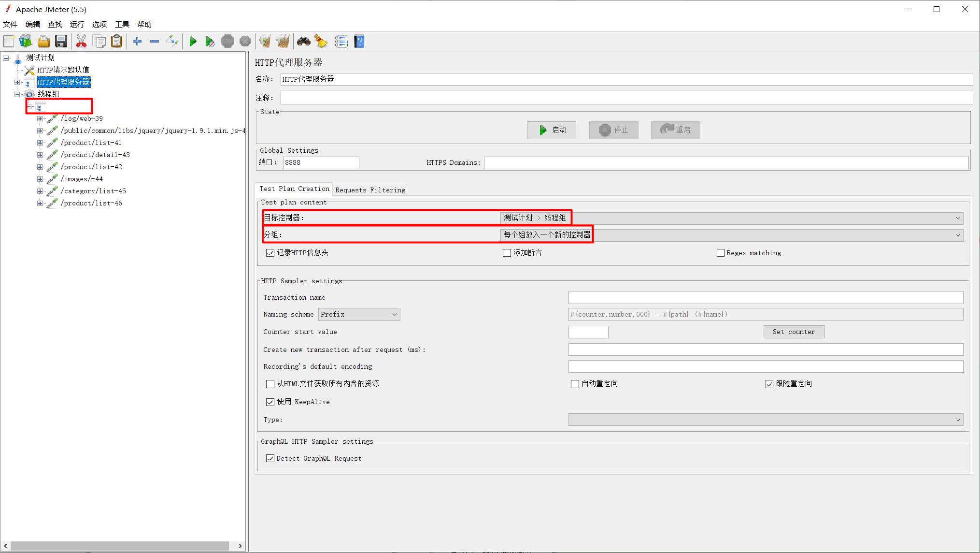Select the 线程组 node in tree
The image size is (980, 553).
click(48, 94)
